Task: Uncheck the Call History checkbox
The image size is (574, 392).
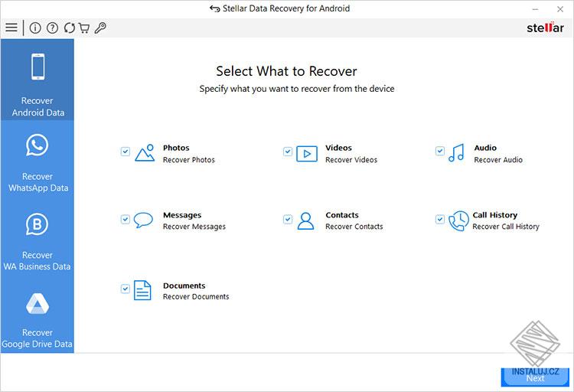Action: click(x=440, y=219)
